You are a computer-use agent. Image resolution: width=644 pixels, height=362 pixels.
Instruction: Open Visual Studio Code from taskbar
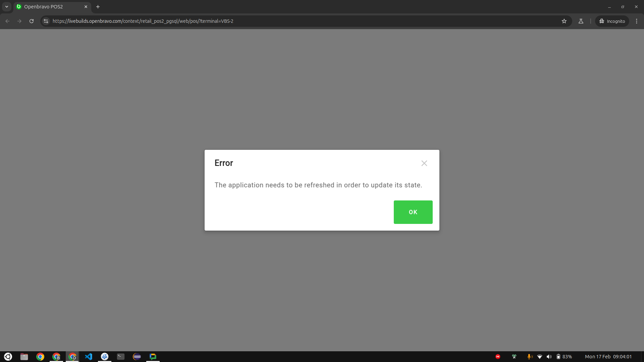click(x=89, y=357)
